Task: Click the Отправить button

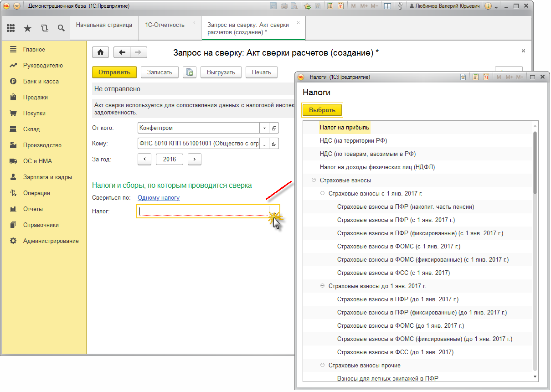Action: (114, 72)
